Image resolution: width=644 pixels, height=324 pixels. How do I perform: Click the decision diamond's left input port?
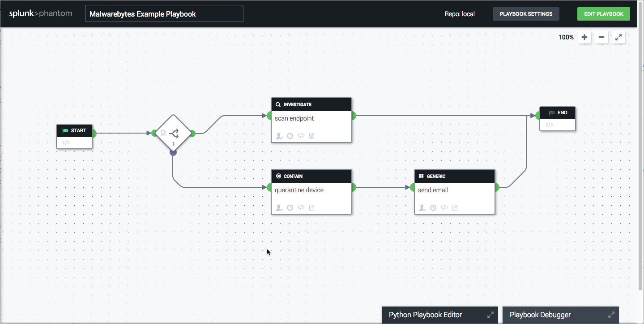(x=154, y=133)
